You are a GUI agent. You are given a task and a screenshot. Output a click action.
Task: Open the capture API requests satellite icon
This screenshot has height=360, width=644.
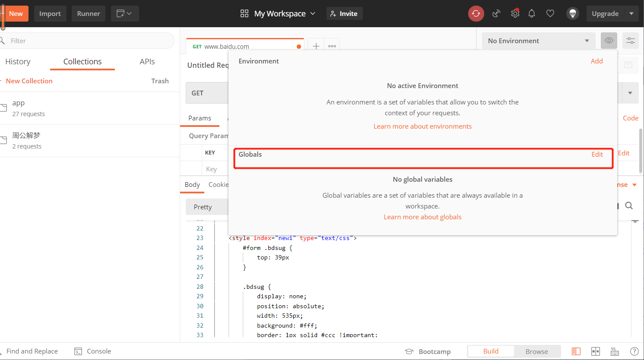(x=496, y=13)
